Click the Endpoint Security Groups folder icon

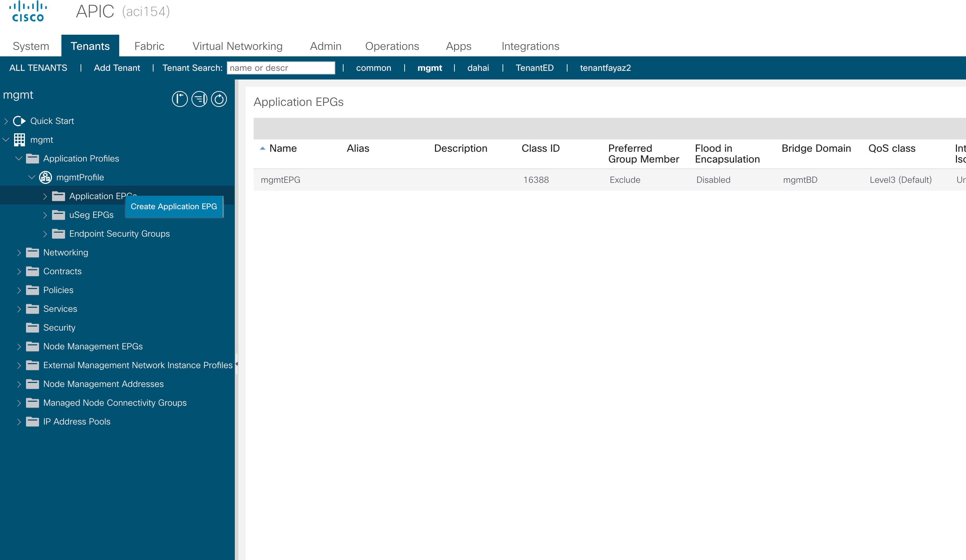click(x=58, y=233)
